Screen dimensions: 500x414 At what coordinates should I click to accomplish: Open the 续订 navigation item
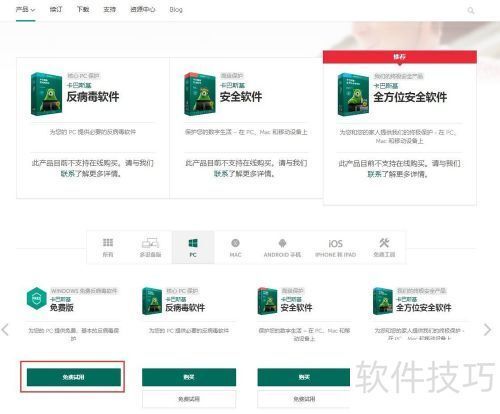pyautogui.click(x=56, y=9)
